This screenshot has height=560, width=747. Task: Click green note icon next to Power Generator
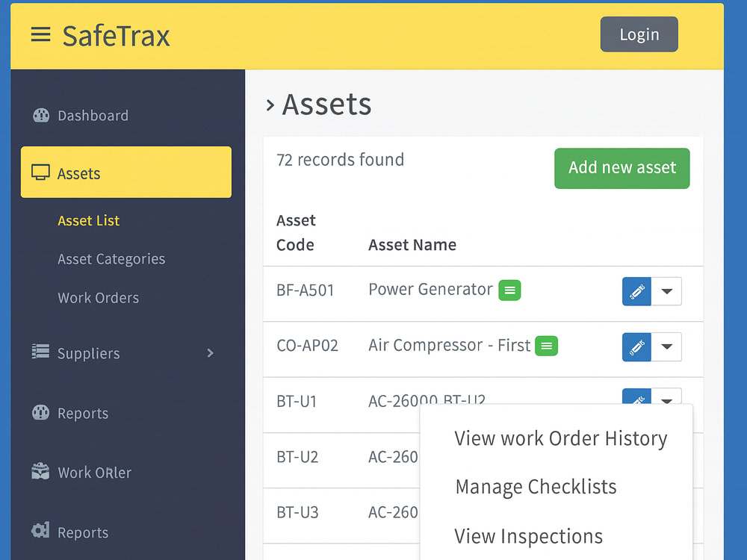click(x=509, y=290)
